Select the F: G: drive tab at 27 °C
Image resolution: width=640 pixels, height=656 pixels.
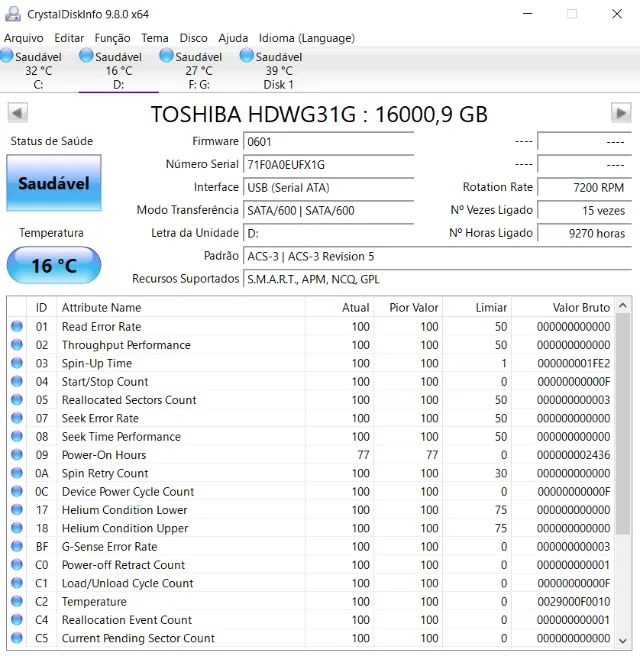199,70
